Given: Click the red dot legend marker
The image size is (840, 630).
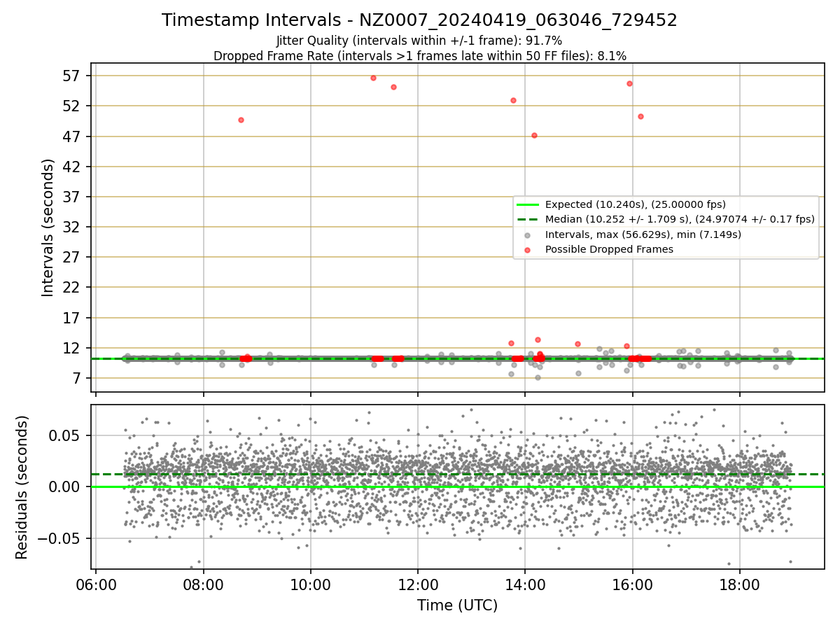Looking at the screenshot, I should pyautogui.click(x=528, y=249).
